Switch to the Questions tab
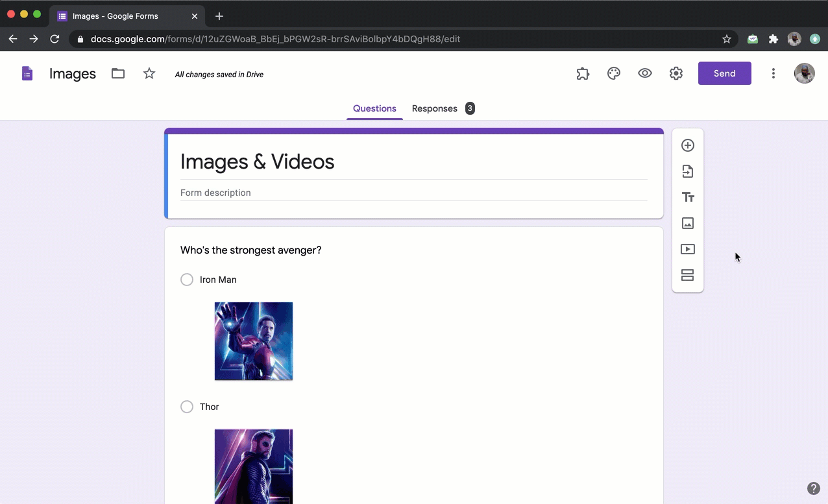Image resolution: width=828 pixels, height=504 pixels. coord(374,108)
